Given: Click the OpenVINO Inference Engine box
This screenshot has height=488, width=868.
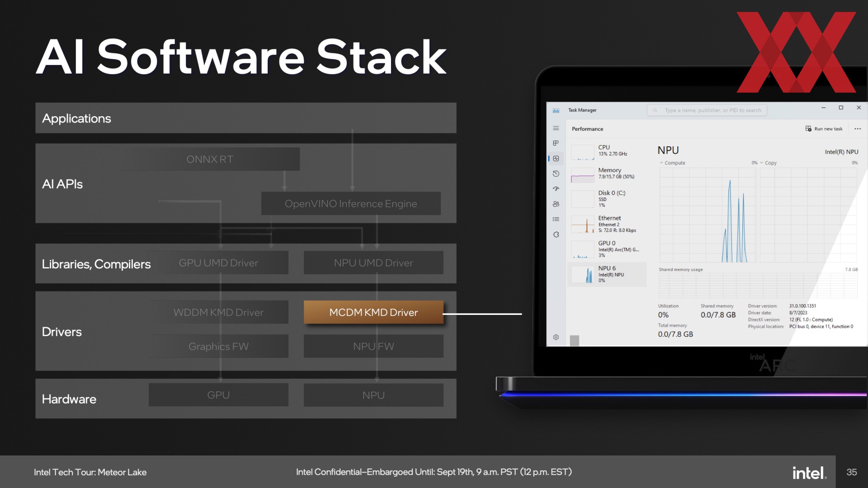Looking at the screenshot, I should 351,203.
